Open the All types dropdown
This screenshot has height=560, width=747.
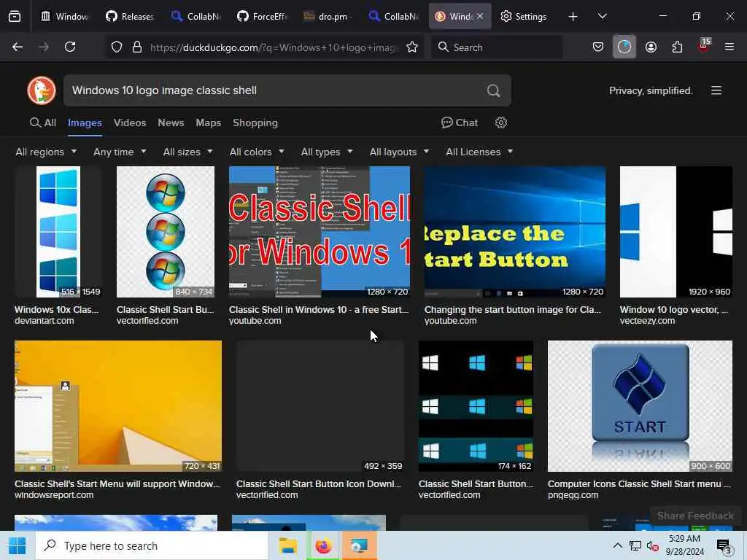pyautogui.click(x=327, y=152)
